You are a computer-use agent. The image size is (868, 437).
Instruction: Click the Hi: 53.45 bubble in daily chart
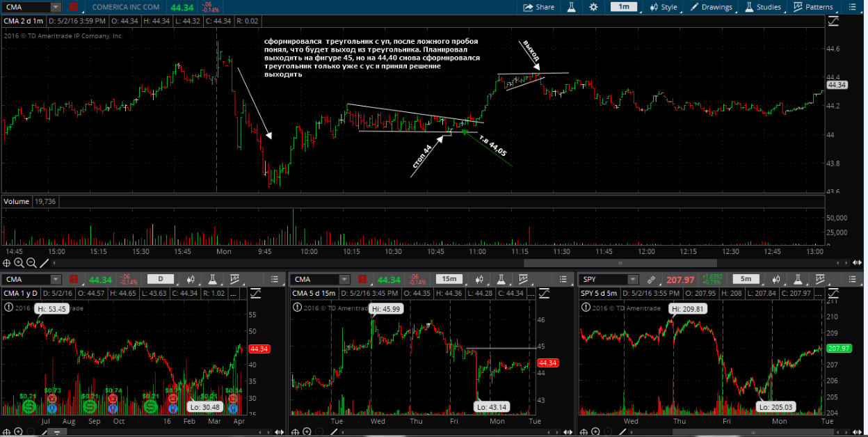pos(52,309)
